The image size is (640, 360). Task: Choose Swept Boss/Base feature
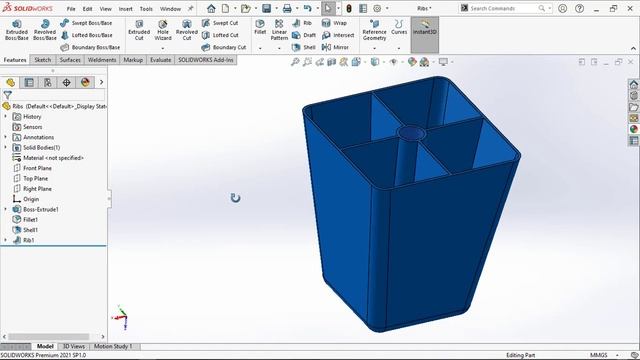point(86,23)
